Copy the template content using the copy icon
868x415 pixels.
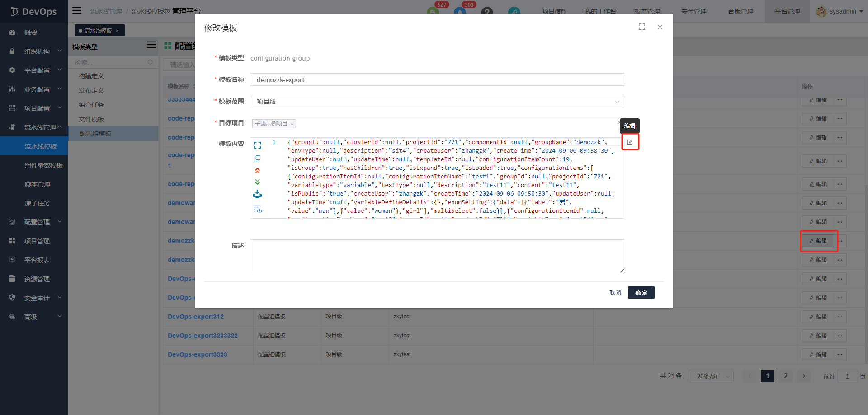coord(257,158)
